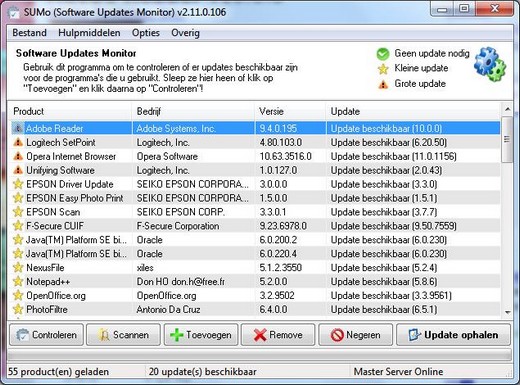520x385 pixels.
Task: Select the PhotoFiltre product name
Action: click(x=47, y=309)
